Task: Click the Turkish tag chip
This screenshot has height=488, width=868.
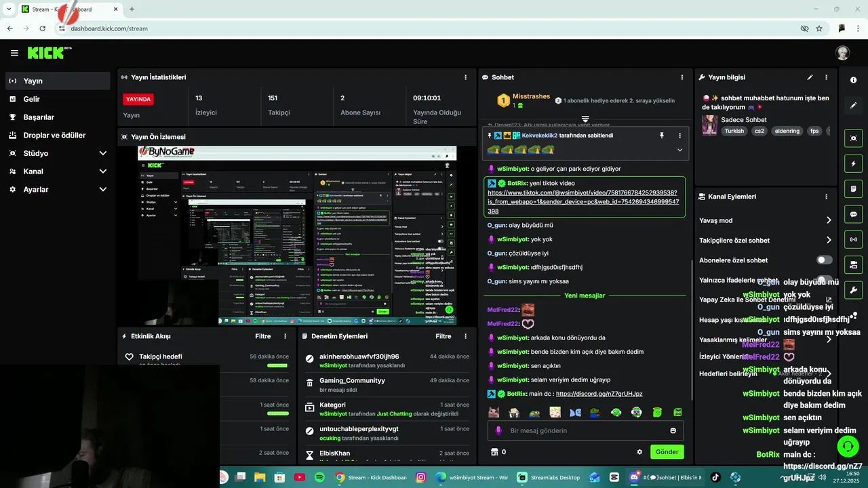Action: pos(734,131)
